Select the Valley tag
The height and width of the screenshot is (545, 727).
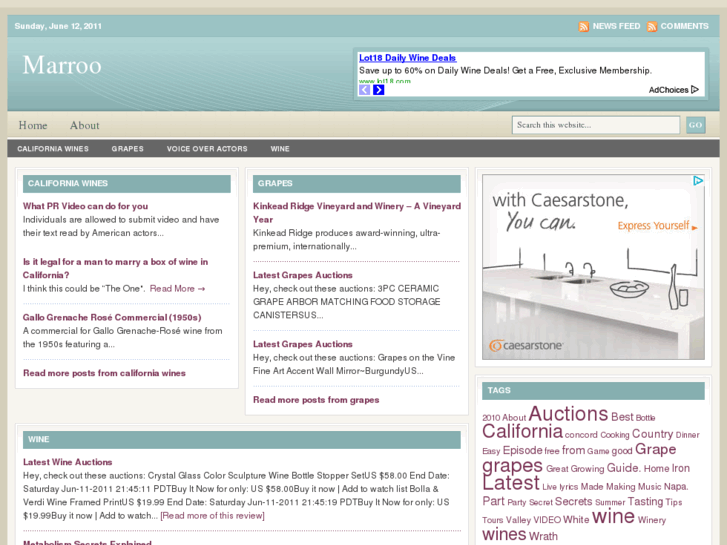pyautogui.click(x=518, y=520)
